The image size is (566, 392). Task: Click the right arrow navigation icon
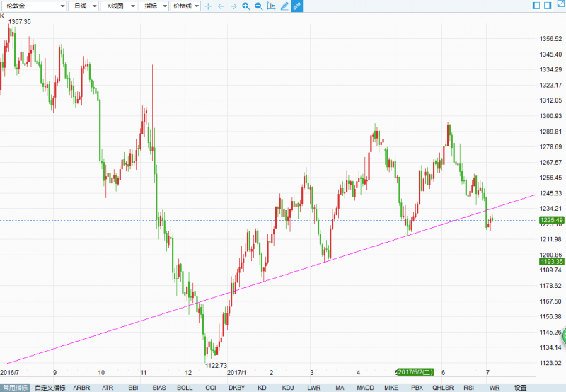pyautogui.click(x=233, y=6)
